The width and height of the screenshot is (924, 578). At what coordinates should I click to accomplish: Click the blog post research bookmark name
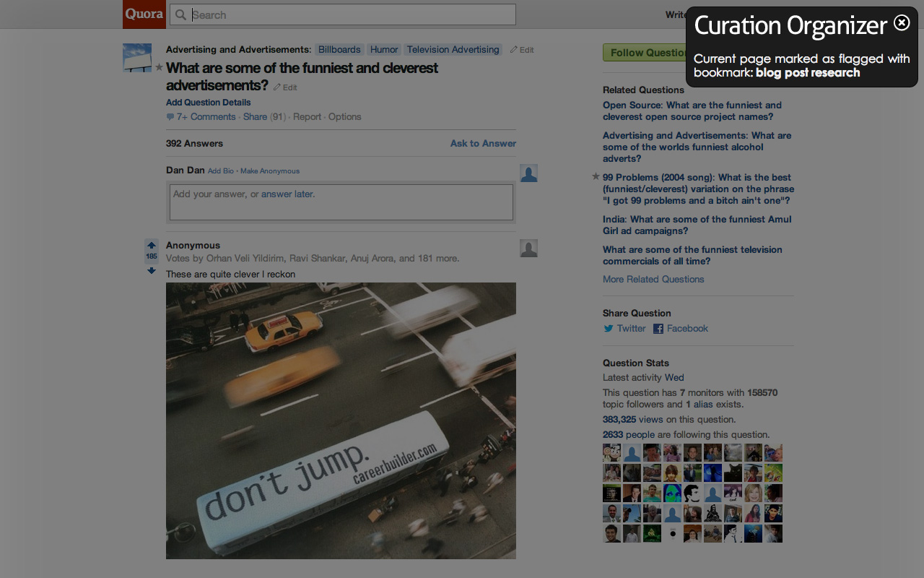point(808,72)
